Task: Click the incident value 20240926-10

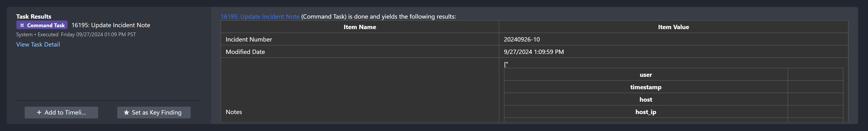Action: (x=522, y=39)
